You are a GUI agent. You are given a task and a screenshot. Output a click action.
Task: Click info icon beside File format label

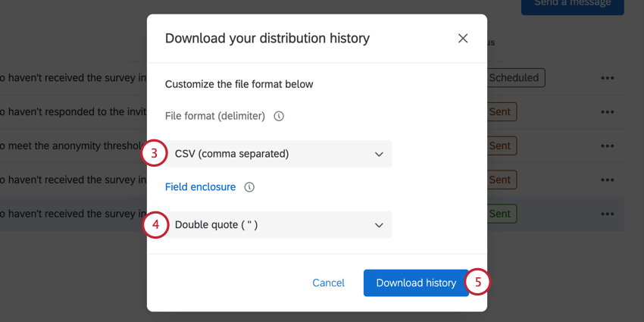point(279,117)
